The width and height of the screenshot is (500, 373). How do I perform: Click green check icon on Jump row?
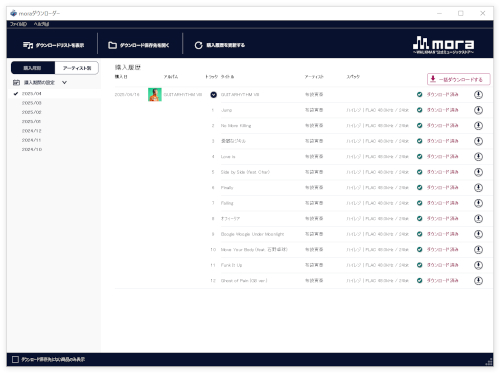coord(420,110)
